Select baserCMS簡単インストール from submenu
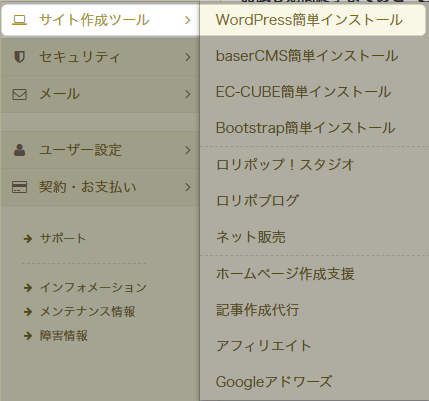429x401 pixels. pyautogui.click(x=307, y=56)
